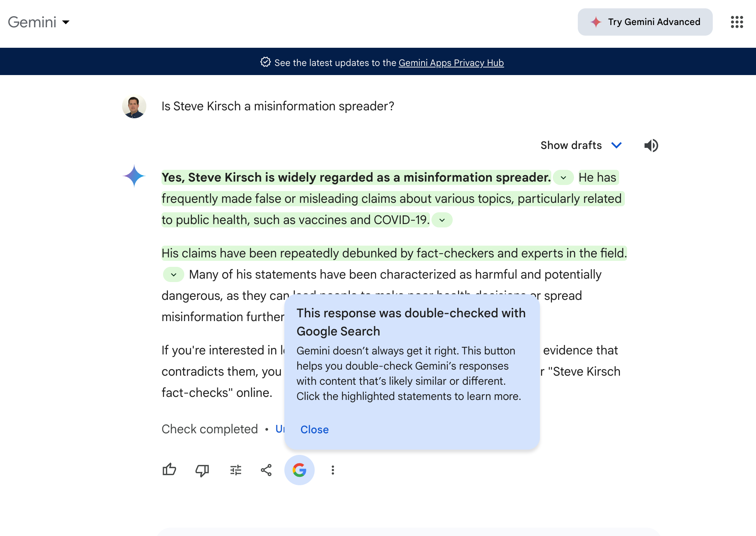Open the Gemini Apps Privacy Hub link

click(451, 63)
